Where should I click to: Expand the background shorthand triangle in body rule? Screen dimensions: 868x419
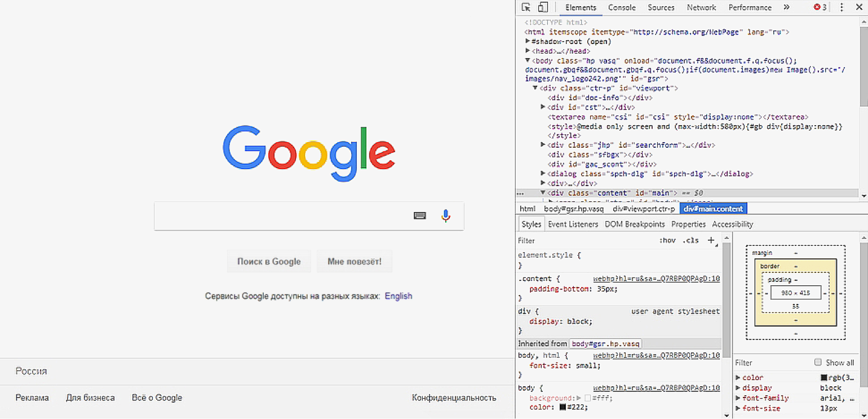tap(579, 398)
